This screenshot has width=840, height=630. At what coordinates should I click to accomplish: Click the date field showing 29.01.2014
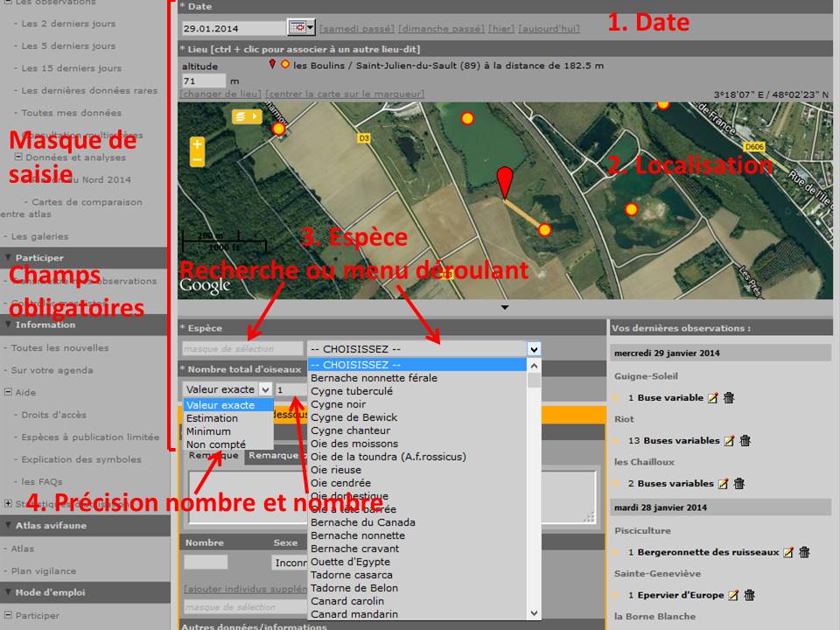point(234,28)
